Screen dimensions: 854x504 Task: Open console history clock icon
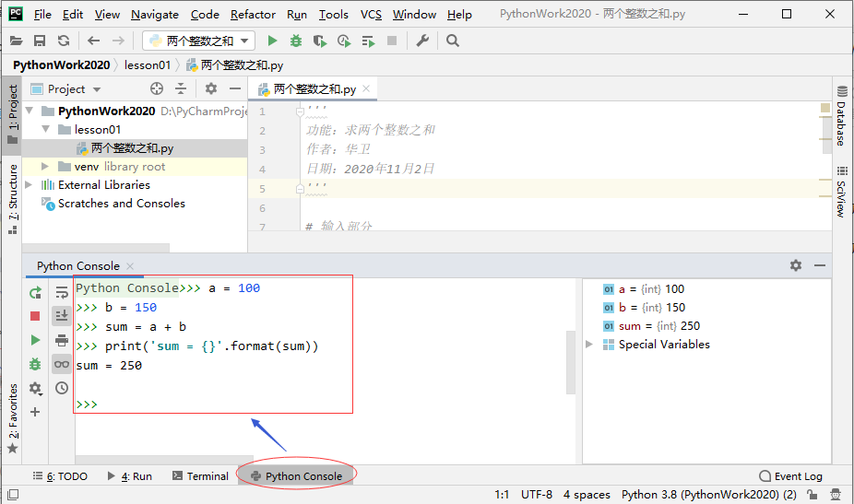62,388
